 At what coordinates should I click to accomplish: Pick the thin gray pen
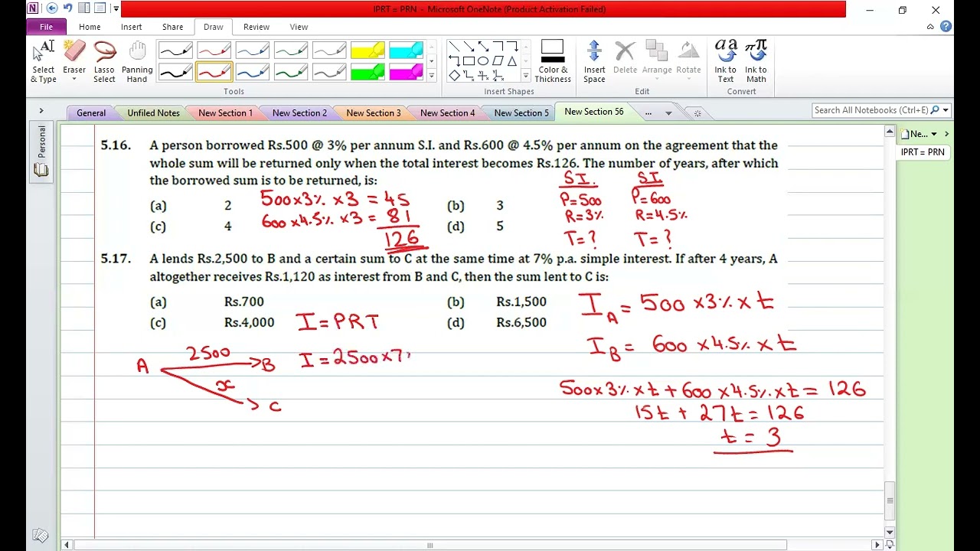pyautogui.click(x=328, y=51)
